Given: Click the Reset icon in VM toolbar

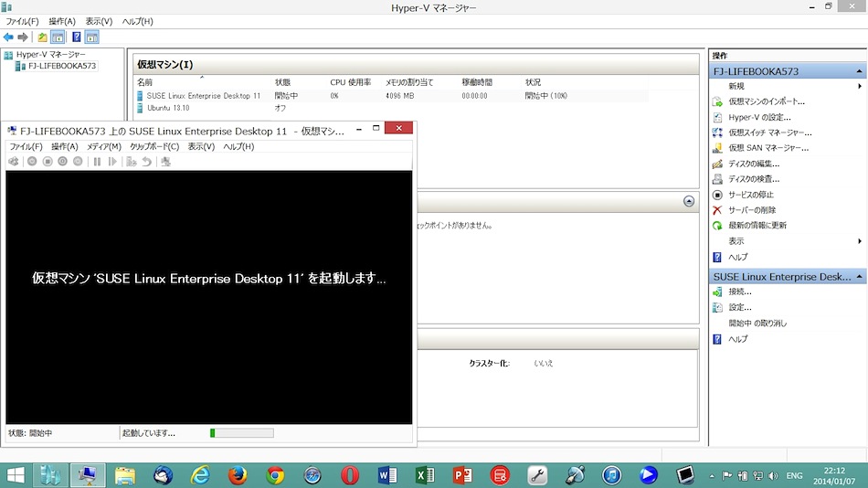Looking at the screenshot, I should (112, 161).
